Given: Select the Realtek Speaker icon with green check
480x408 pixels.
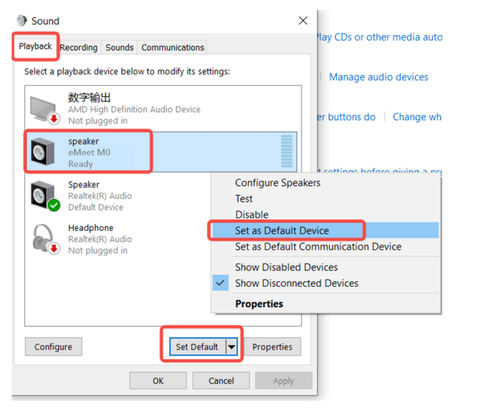Looking at the screenshot, I should 45,196.
